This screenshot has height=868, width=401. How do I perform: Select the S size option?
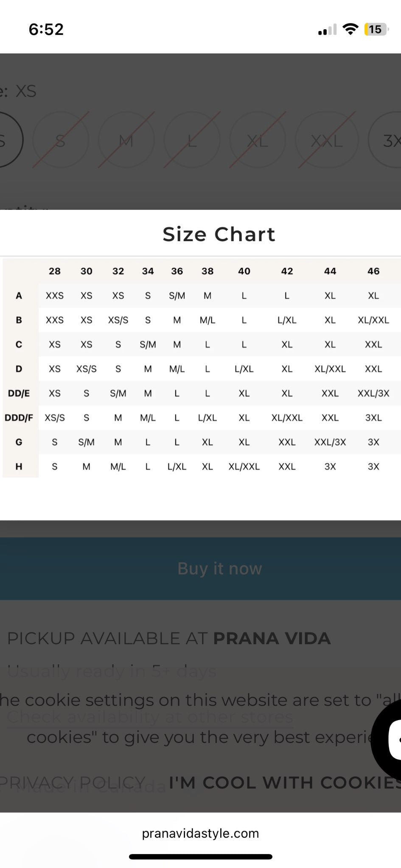pos(60,140)
